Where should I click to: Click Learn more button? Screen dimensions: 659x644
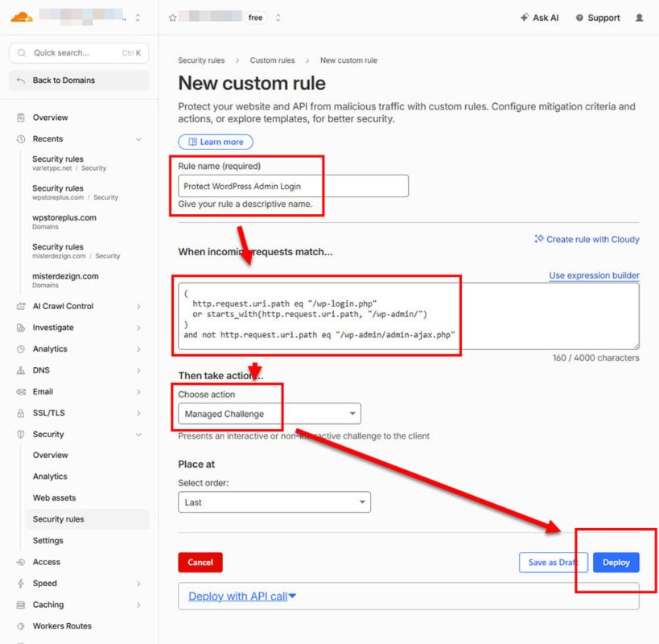click(216, 142)
